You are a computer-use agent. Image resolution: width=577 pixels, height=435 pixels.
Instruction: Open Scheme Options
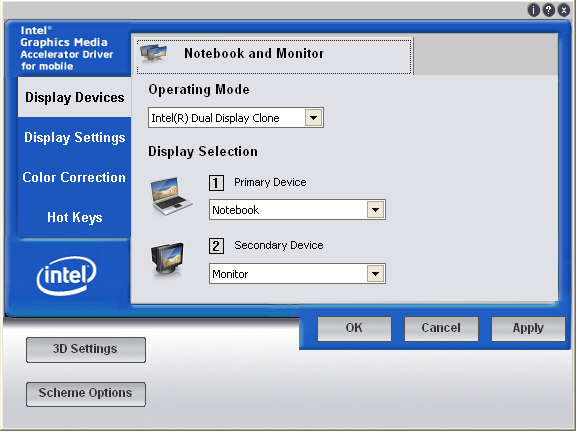pyautogui.click(x=86, y=394)
